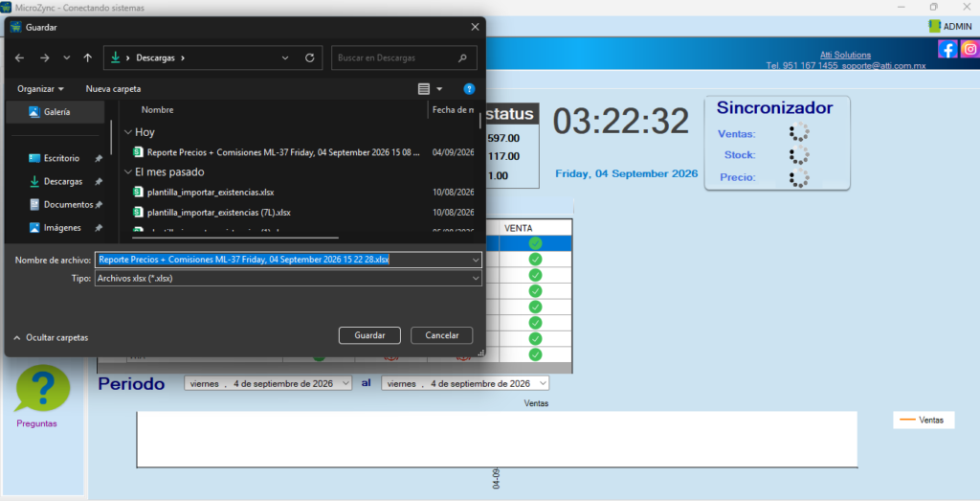Click the Sincronizador title
Screen dimensions: 980x501
(774, 107)
